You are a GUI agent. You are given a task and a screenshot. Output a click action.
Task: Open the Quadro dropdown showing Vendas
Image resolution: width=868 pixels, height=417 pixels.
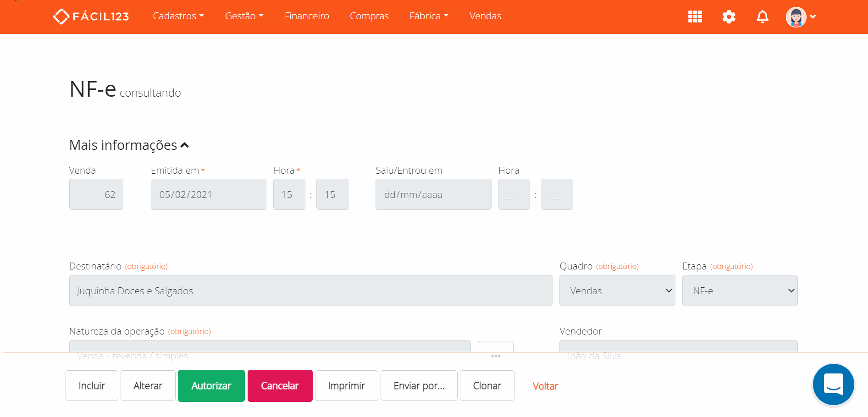pyautogui.click(x=617, y=291)
